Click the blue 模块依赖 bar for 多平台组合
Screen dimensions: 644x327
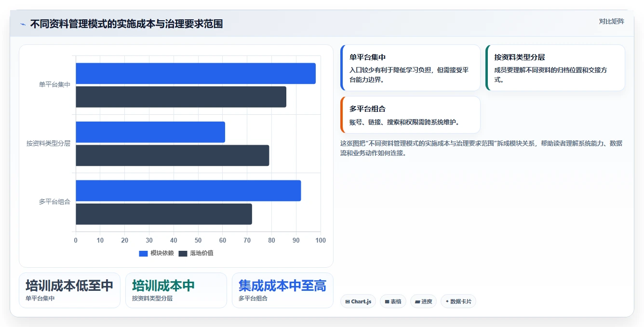(x=188, y=191)
